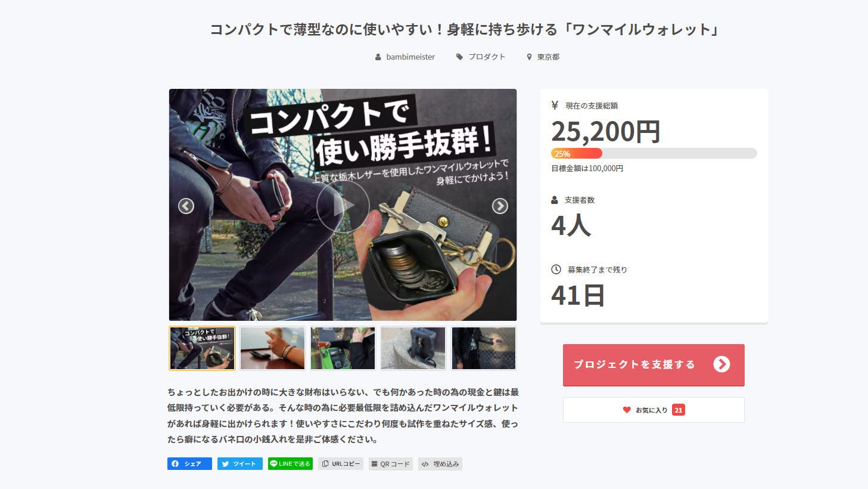Add project to favorites (お気に入り)
The image size is (868, 489).
point(654,410)
